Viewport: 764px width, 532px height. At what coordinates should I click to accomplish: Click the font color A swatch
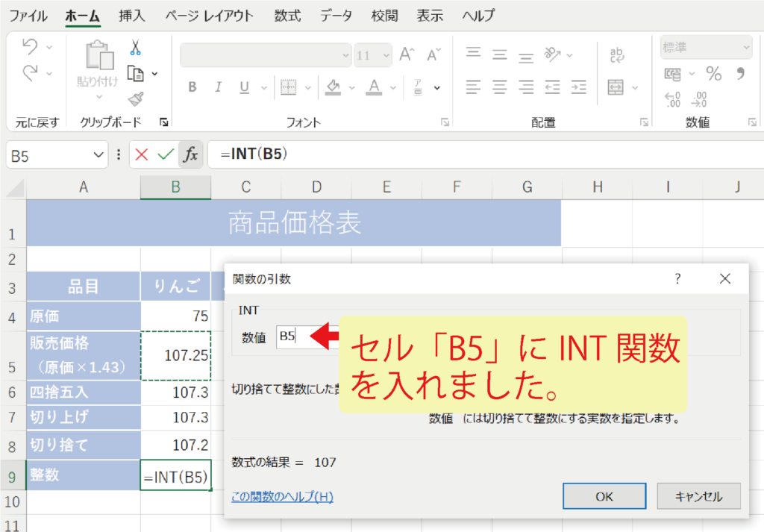click(374, 87)
